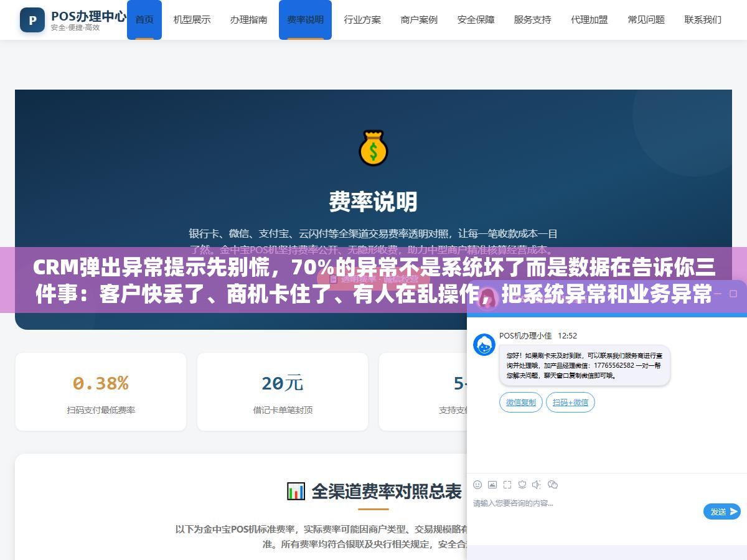Open 代理加盟 menu item

(x=589, y=20)
